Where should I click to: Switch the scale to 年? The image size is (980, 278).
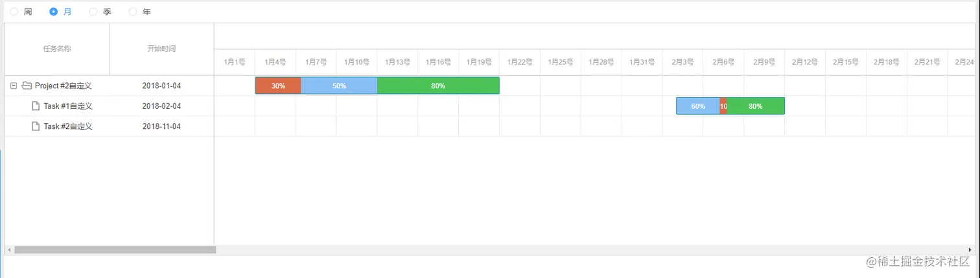pyautogui.click(x=133, y=12)
